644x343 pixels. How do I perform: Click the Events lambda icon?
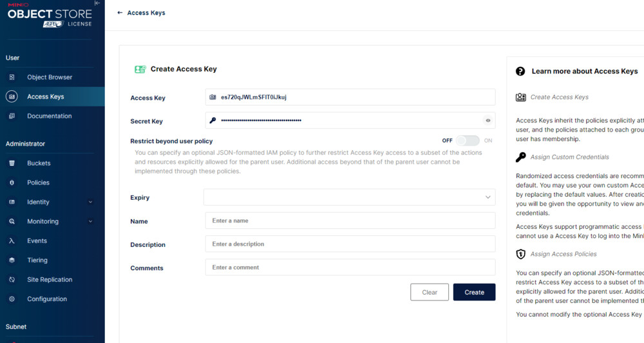[12, 240]
